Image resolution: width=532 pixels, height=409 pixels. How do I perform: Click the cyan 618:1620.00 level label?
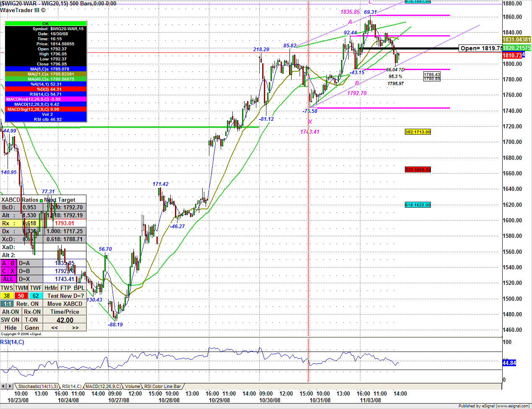(x=418, y=205)
